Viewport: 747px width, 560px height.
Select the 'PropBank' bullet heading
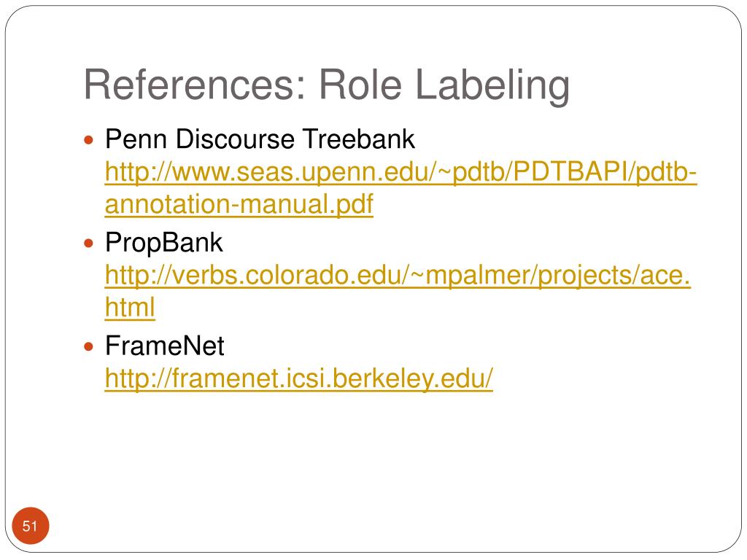(164, 243)
